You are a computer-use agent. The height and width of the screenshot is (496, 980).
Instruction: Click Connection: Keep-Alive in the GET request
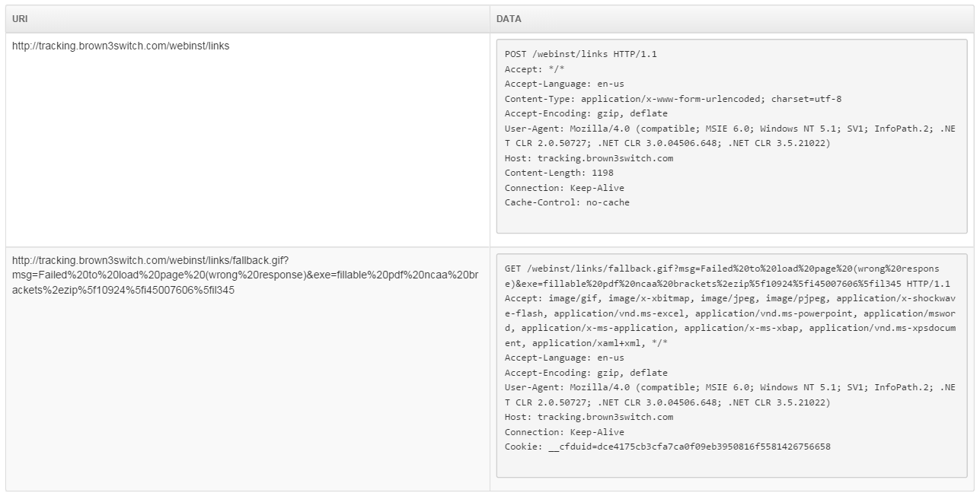(564, 432)
